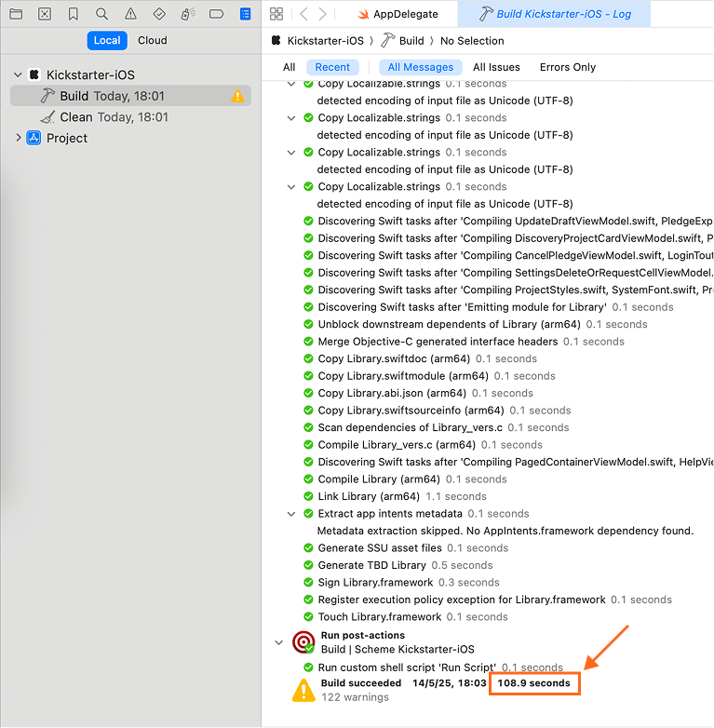Click the related items grid icon

click(276, 14)
